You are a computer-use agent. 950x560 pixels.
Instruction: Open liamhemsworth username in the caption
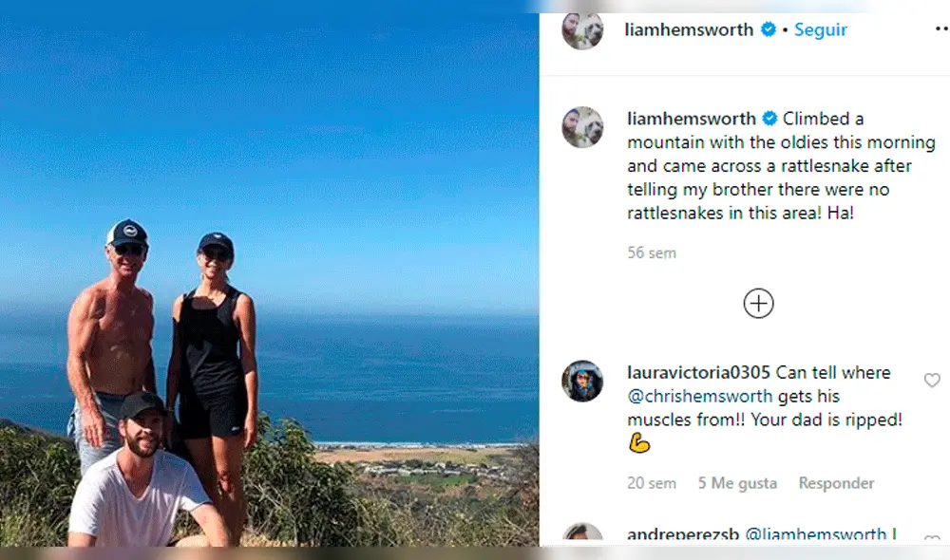click(692, 119)
